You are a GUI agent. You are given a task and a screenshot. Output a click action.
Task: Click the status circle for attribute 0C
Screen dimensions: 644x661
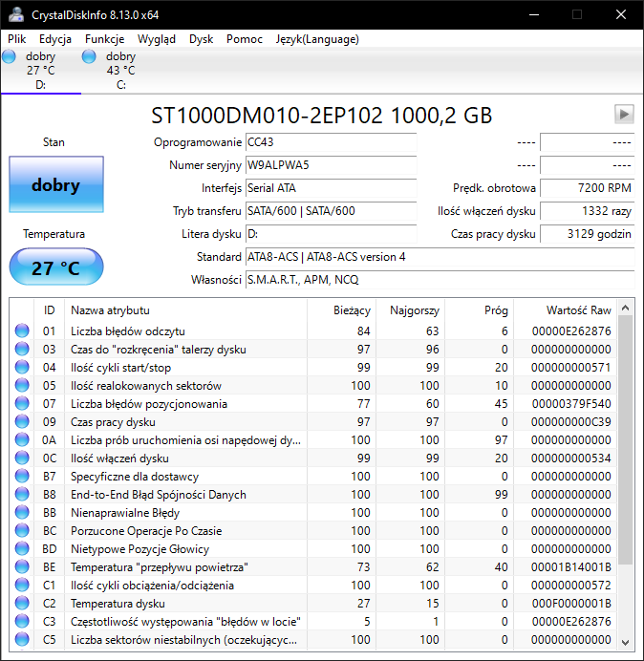(22, 458)
